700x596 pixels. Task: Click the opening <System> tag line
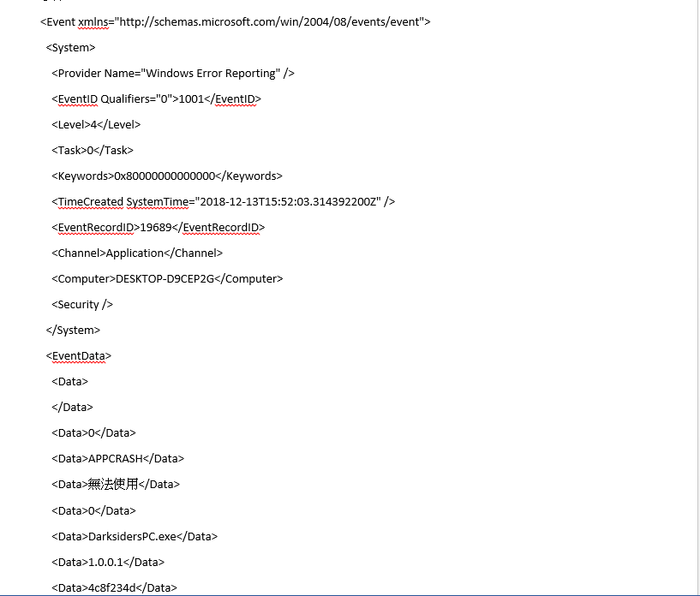(x=70, y=48)
